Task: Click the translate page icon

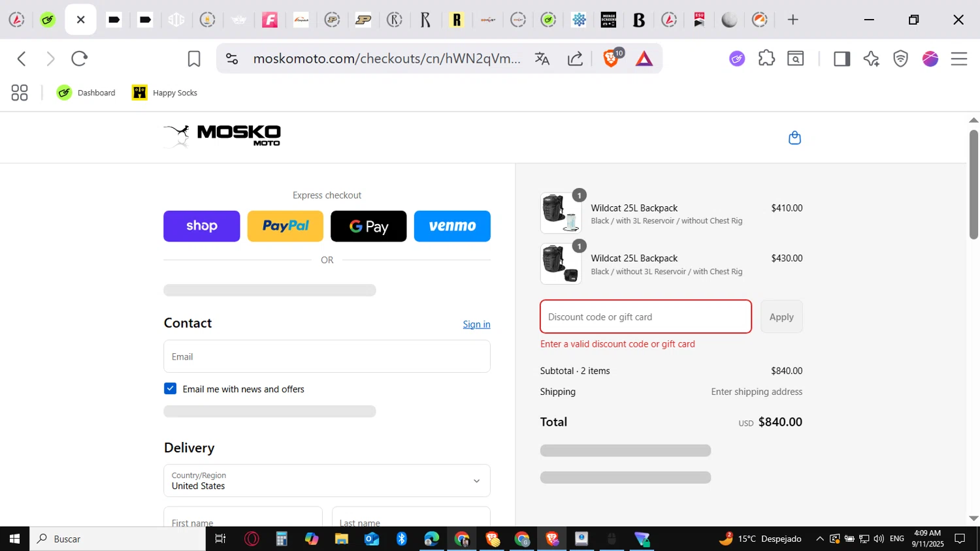Action: coord(542,59)
